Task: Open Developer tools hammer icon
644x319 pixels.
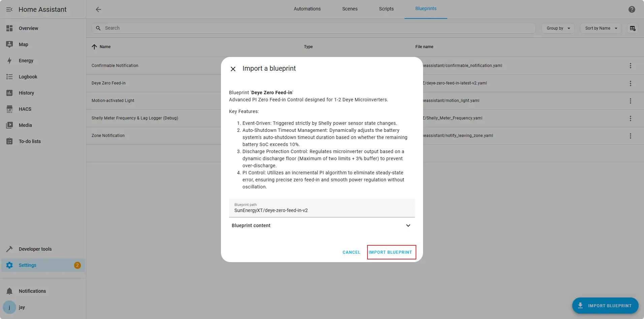Action: point(9,249)
